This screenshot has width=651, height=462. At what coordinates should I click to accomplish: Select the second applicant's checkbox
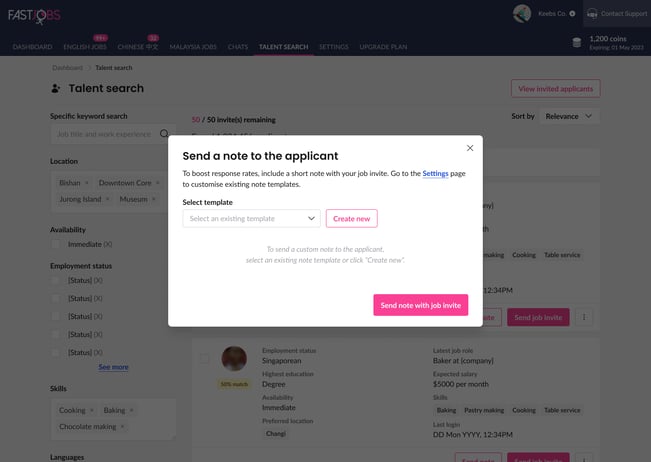[x=204, y=358]
